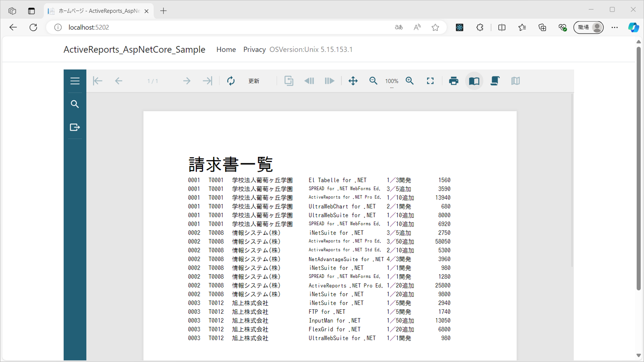Toggle fullscreen mode in the viewer

(430, 81)
